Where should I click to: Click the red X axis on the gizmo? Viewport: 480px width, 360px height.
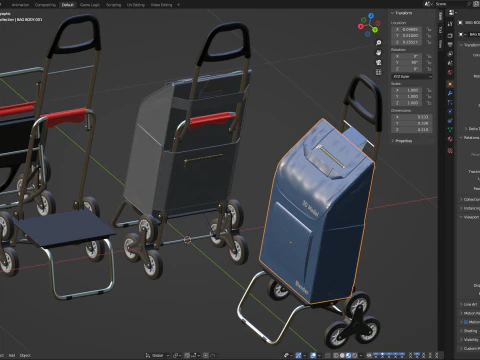pyautogui.click(x=361, y=26)
